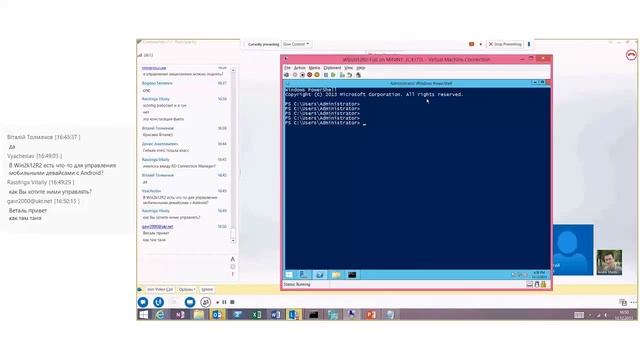Open the Help menu in Virtual Machine Connection
The width and height of the screenshot is (640, 360).
click(x=360, y=68)
